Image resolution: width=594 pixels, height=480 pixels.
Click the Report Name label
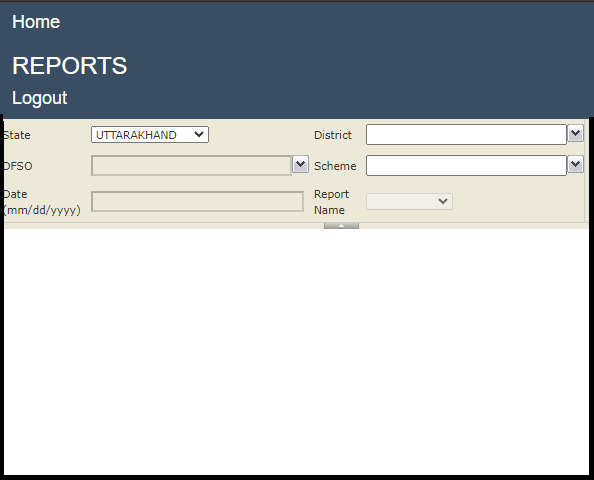[x=331, y=202]
